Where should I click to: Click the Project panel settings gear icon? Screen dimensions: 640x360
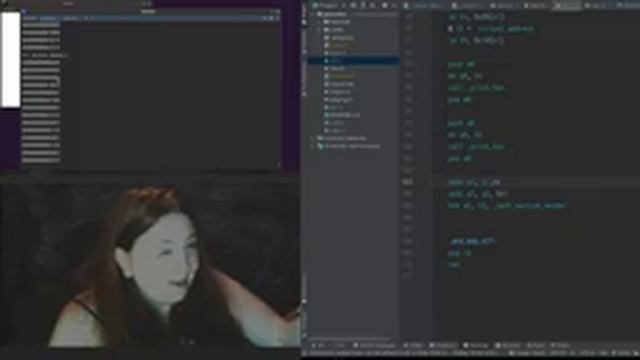click(384, 5)
